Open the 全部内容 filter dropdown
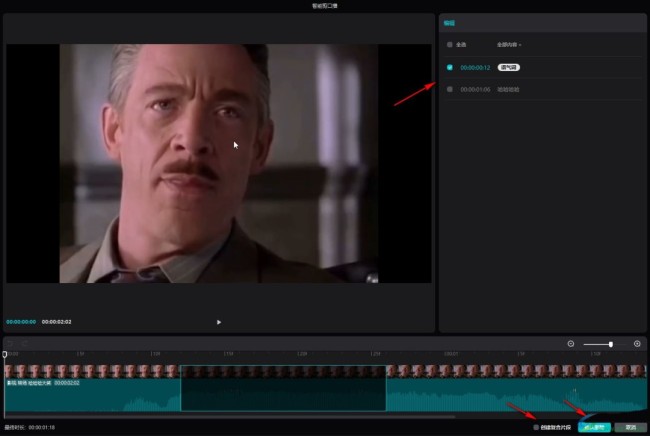Image resolution: width=650 pixels, height=436 pixels. tap(509, 44)
